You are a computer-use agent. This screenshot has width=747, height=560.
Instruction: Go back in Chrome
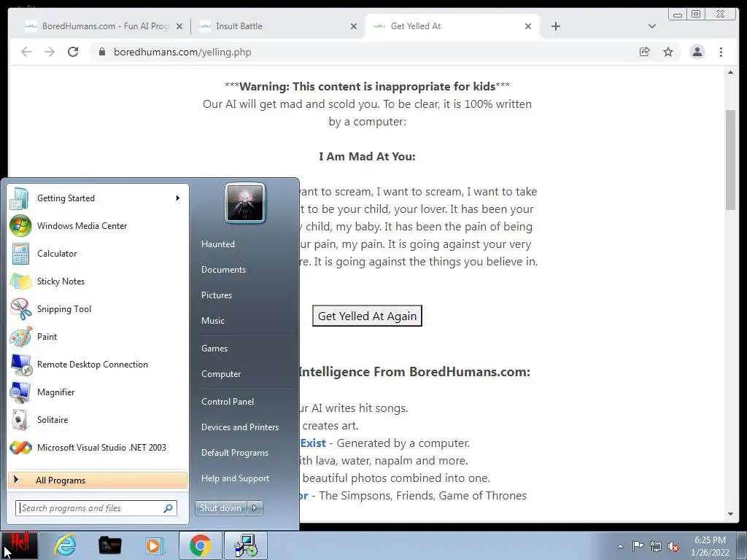coord(26,52)
